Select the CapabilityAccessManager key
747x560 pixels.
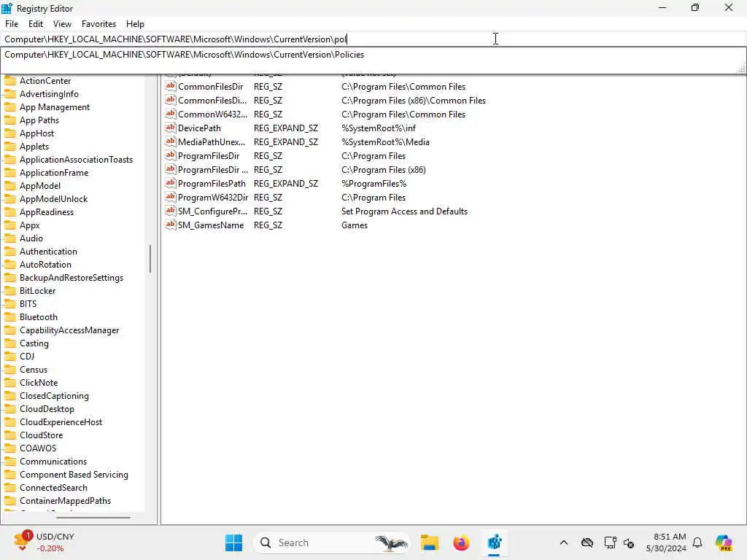click(69, 330)
